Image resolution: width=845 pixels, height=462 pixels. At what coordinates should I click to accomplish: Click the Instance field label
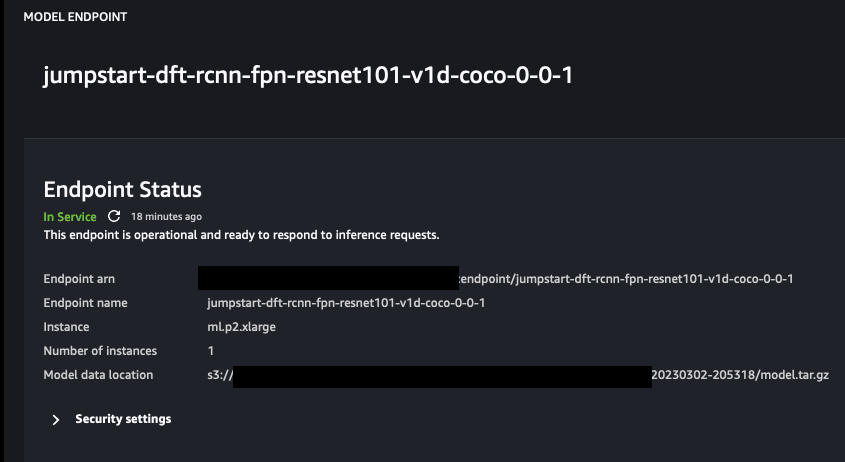point(66,327)
